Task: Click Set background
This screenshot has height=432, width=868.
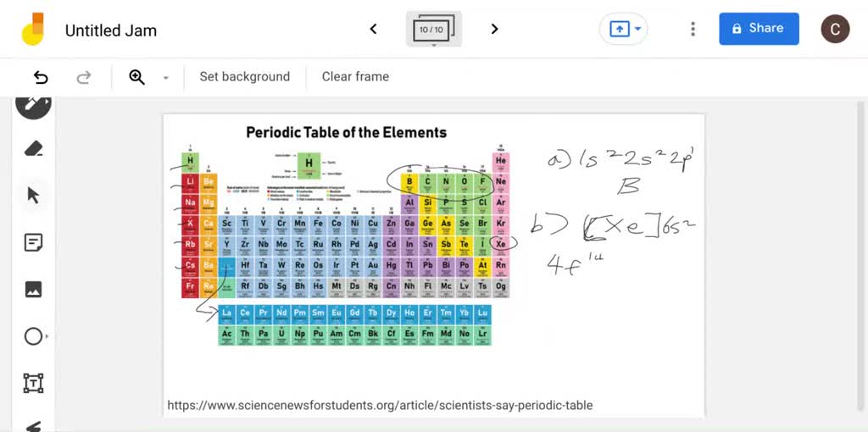Action: pyautogui.click(x=244, y=76)
